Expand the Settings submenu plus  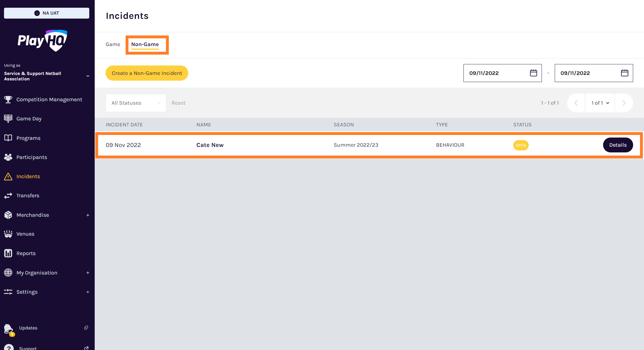coord(88,292)
